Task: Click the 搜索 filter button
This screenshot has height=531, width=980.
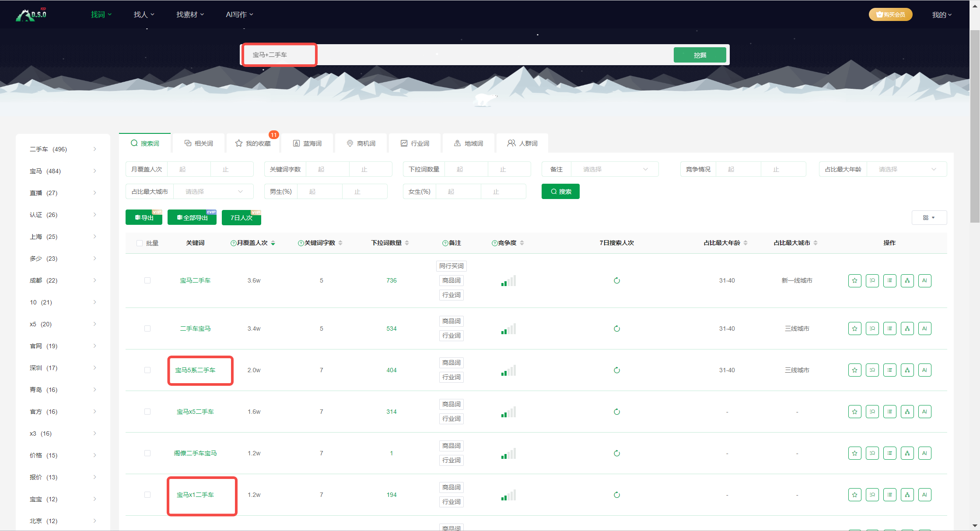Action: (x=560, y=192)
